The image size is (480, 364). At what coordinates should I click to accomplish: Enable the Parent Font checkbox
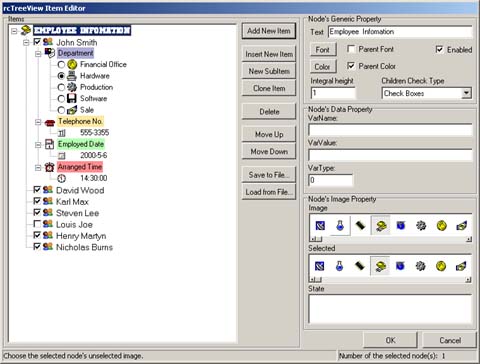coord(351,49)
